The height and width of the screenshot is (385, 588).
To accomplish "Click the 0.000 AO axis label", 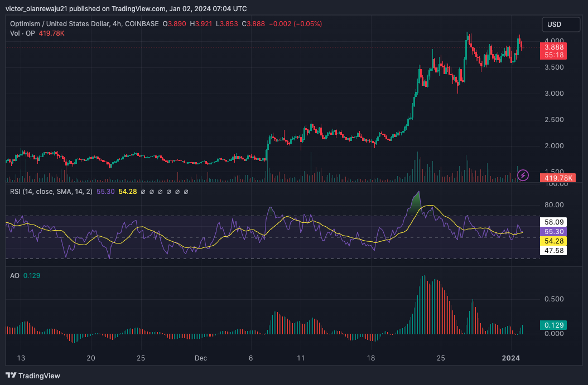I will [554, 334].
